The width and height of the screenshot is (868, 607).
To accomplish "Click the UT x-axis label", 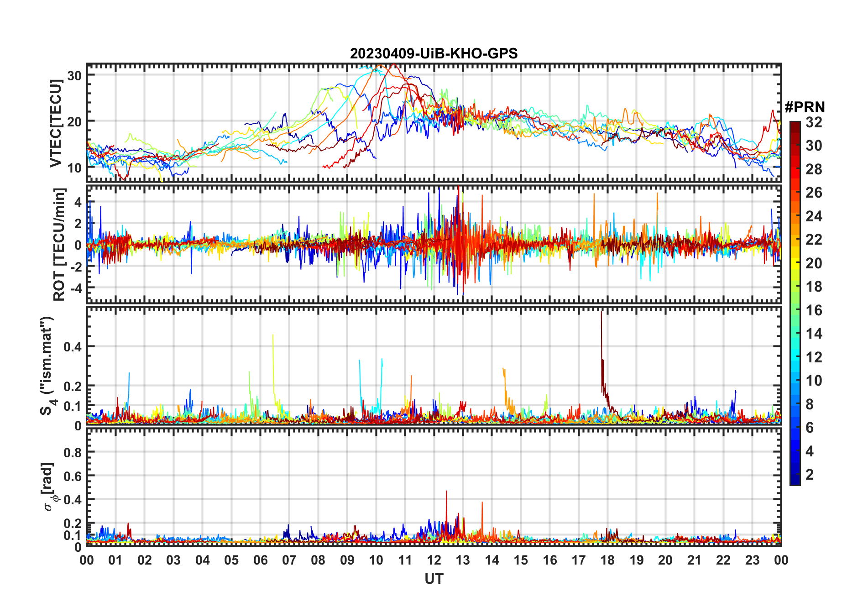I will pos(434,579).
